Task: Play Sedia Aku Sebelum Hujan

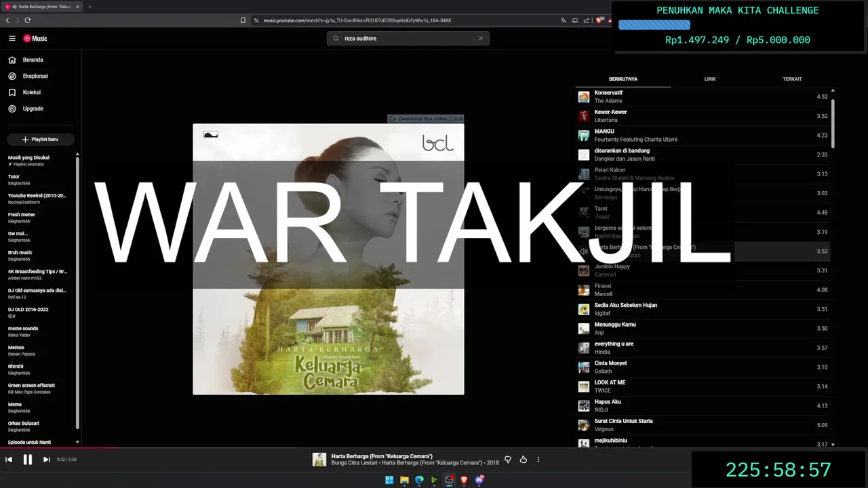Action: tap(703, 309)
